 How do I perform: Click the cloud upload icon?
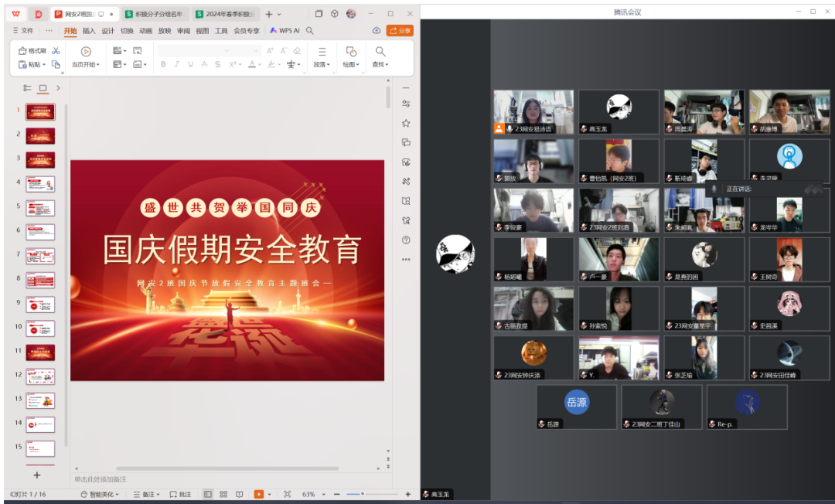click(377, 31)
